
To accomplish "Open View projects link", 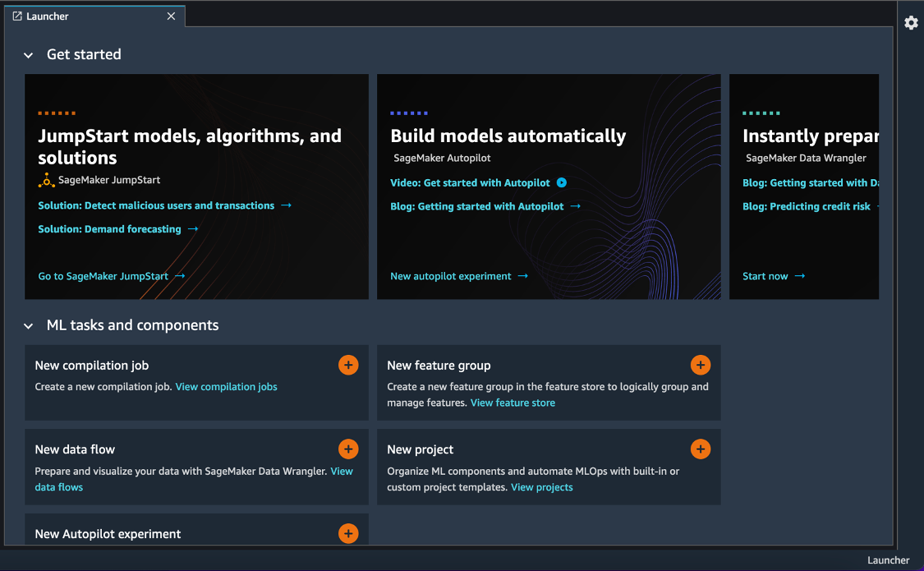I will coord(541,487).
